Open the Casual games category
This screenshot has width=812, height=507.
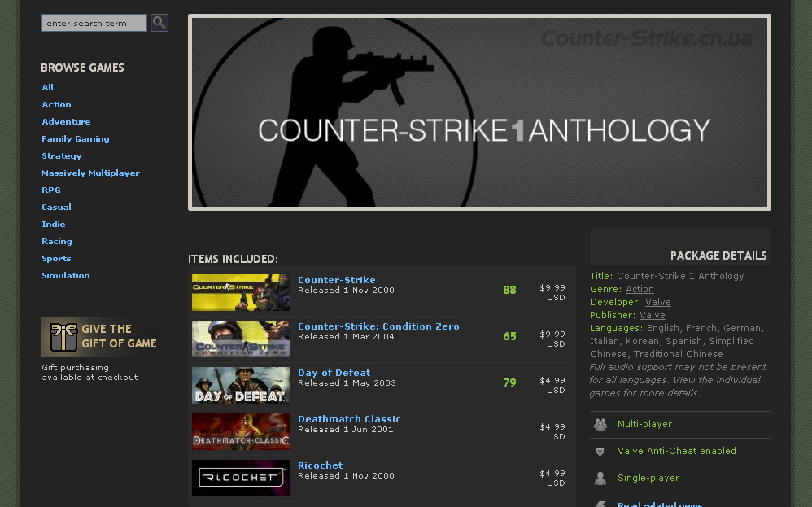(56, 208)
